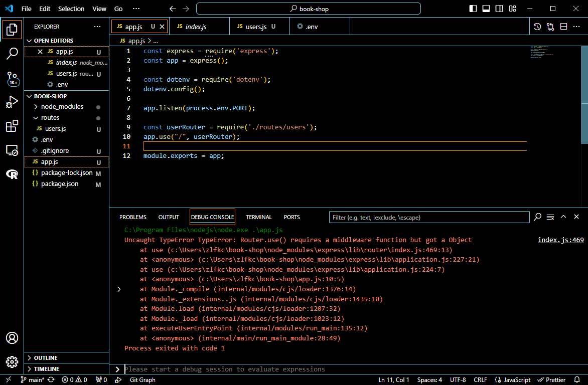Image resolution: width=588 pixels, height=385 pixels.
Task: Open file timeline history icon in editor toolbar
Action: [537, 27]
